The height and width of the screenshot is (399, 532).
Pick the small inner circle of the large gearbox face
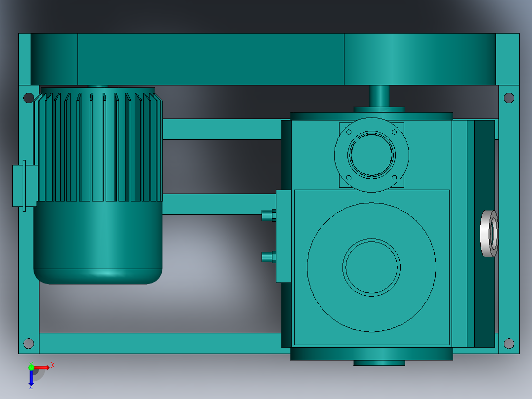372,268
